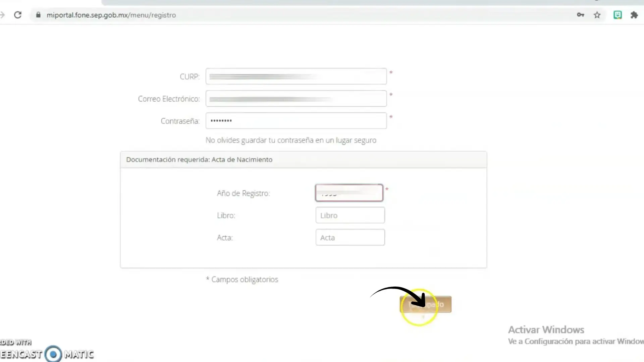Click the 'CURP:' label

point(190,77)
